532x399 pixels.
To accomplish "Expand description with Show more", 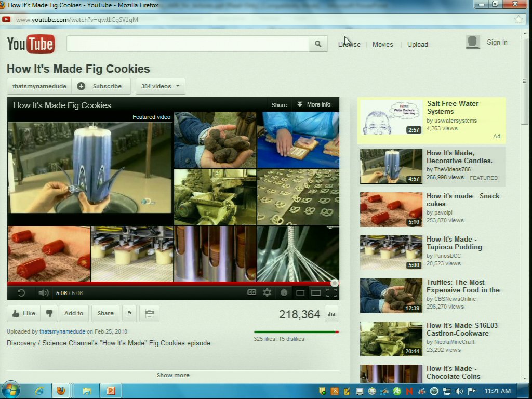I will point(173,375).
